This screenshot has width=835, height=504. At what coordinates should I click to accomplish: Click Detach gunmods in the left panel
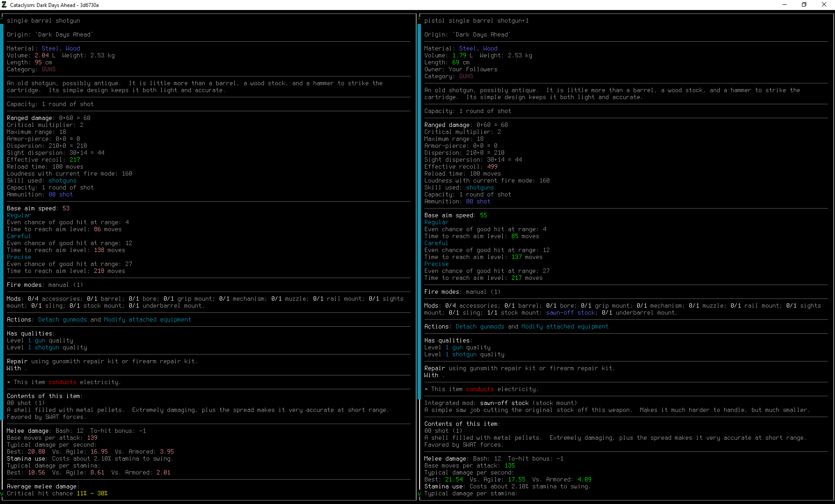coord(62,319)
